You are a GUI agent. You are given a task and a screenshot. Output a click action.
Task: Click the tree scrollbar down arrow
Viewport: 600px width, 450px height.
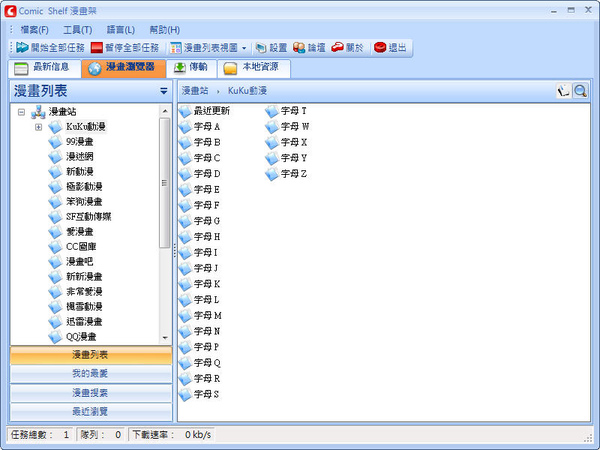pos(165,338)
